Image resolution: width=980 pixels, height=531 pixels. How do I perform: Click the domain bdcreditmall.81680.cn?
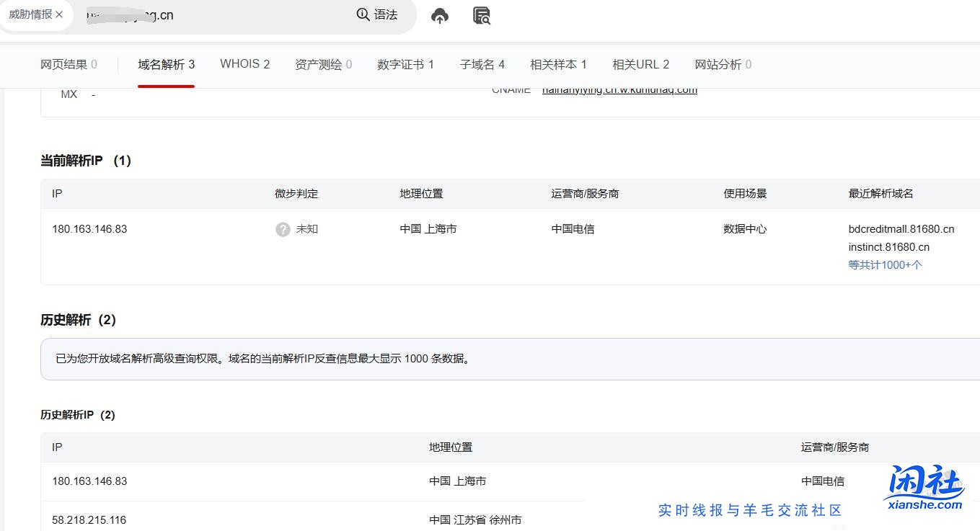[x=901, y=228]
